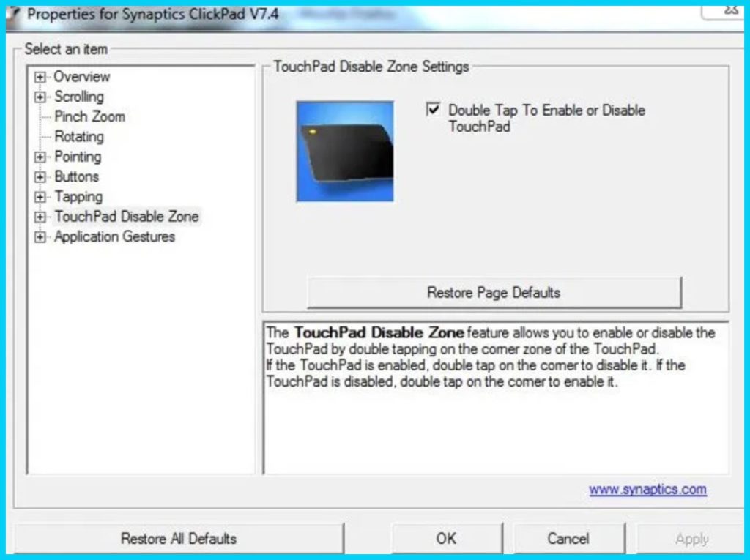Viewport: 750px width, 560px height.
Task: Select Scrolling in the item tree
Action: click(79, 97)
